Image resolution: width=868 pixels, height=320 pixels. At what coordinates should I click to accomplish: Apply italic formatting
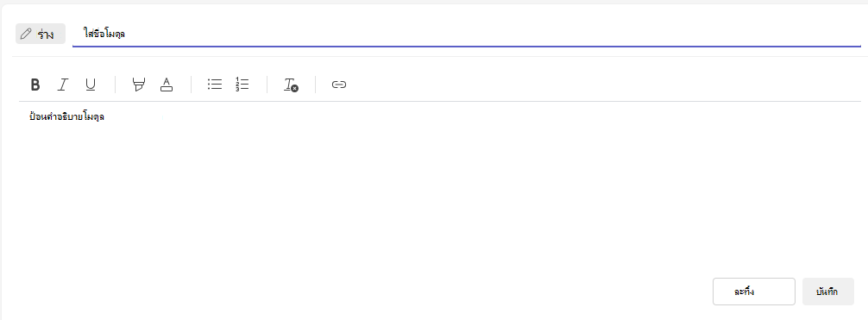pos(62,85)
